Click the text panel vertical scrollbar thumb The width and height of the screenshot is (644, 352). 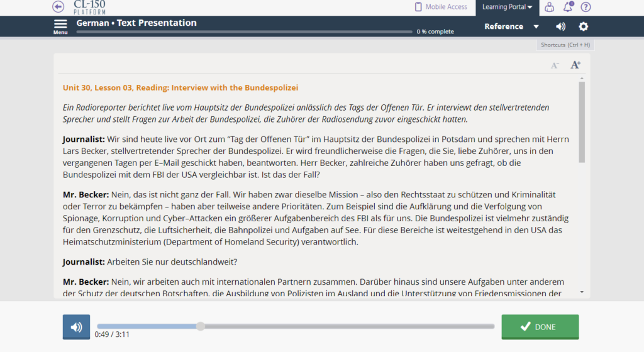582,121
